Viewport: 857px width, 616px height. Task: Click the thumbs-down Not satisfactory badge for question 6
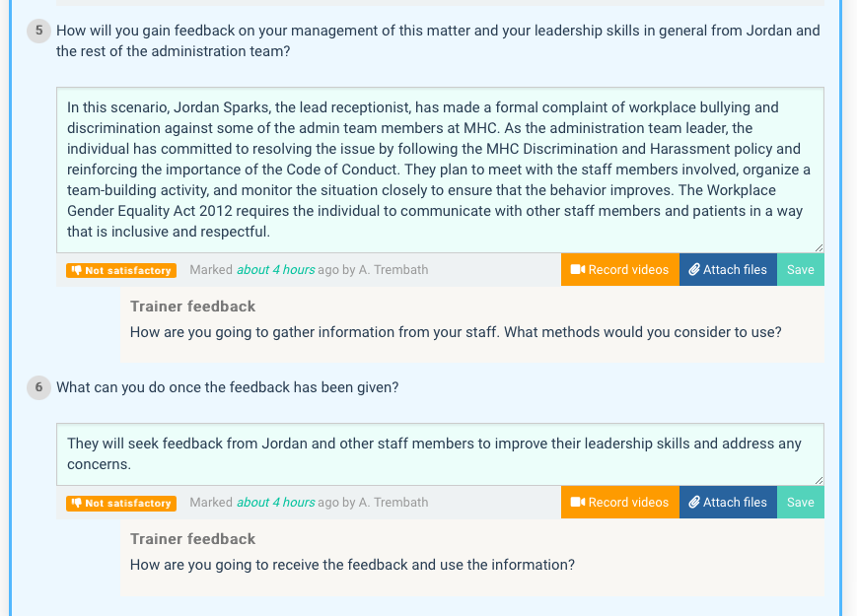(x=121, y=503)
